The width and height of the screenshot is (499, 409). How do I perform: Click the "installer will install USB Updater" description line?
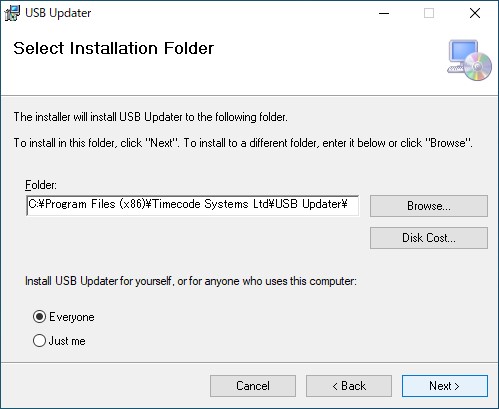point(150,117)
